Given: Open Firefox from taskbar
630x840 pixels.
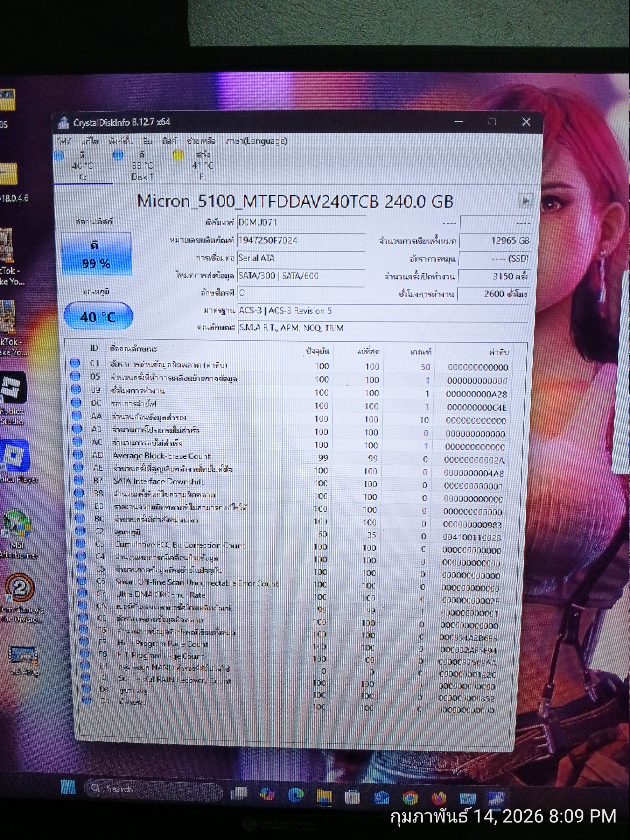Looking at the screenshot, I should coord(439,798).
